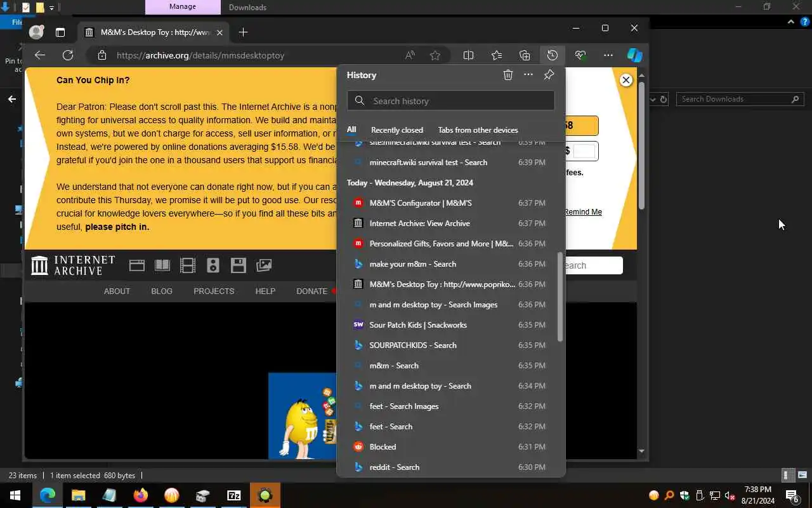Open Edge profile avatar
This screenshot has height=508, width=812.
pos(37,32)
